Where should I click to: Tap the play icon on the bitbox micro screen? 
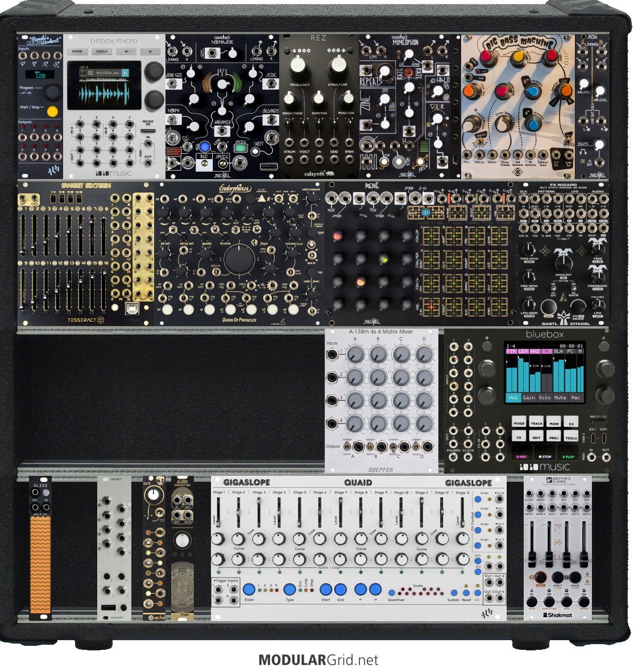pyautogui.click(x=125, y=73)
